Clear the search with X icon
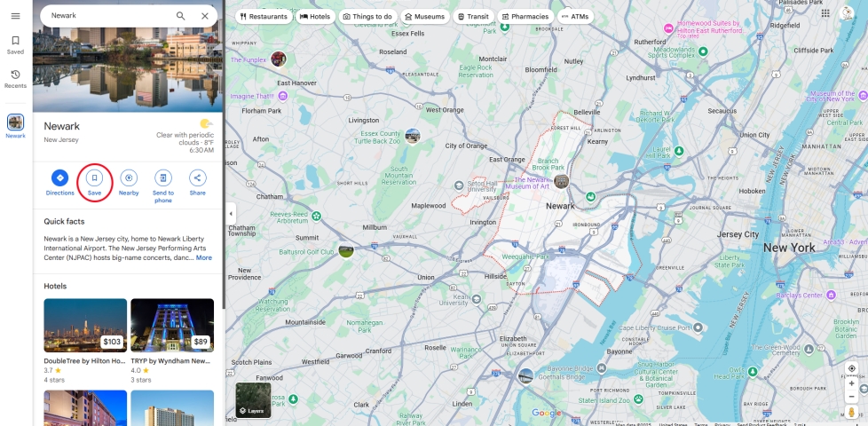Screen dimensions: 868x426 pyautogui.click(x=205, y=16)
